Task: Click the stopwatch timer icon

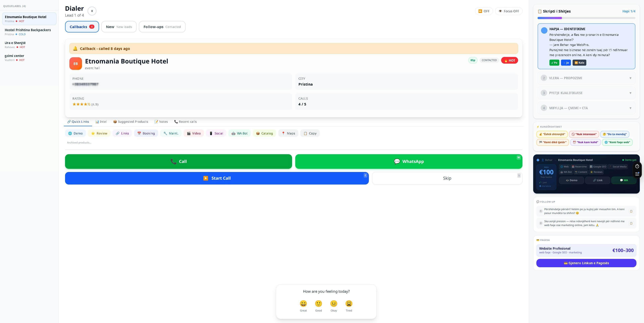Action: pyautogui.click(x=637, y=166)
